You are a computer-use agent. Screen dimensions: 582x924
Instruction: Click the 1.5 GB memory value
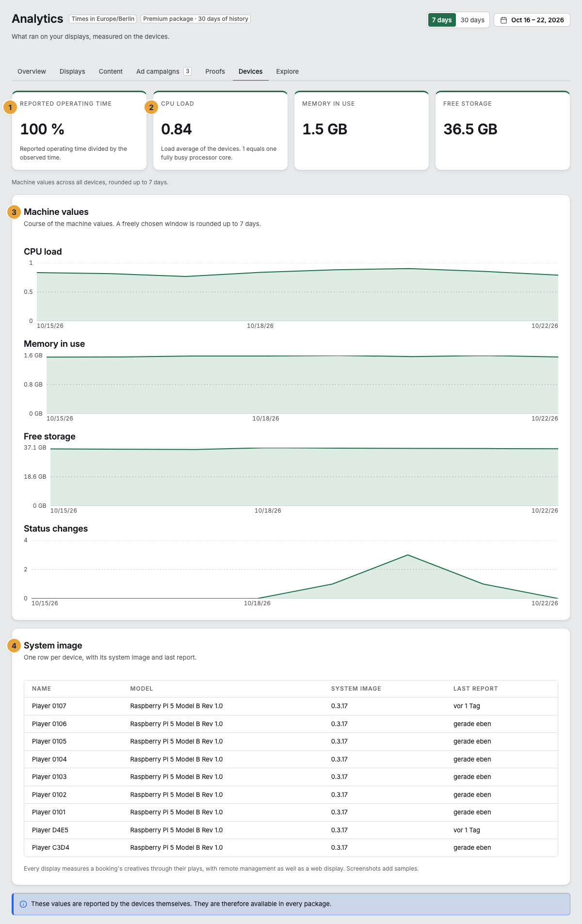coord(325,130)
